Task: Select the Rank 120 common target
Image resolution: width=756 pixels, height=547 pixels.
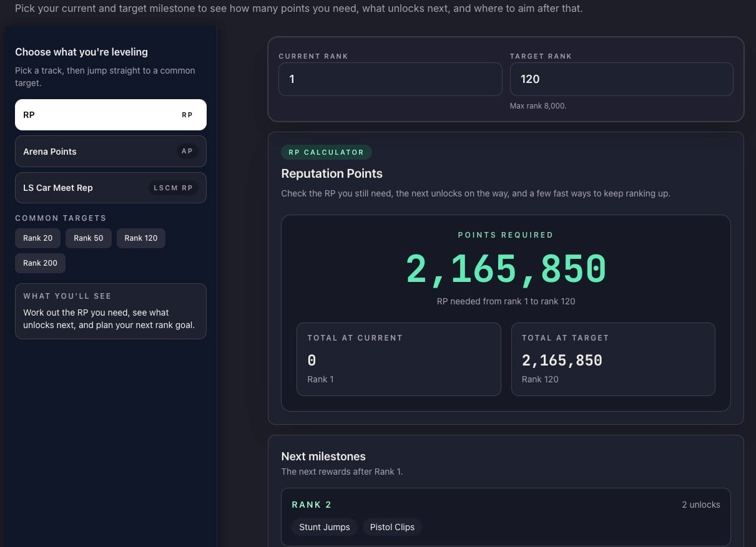Action: (x=140, y=238)
